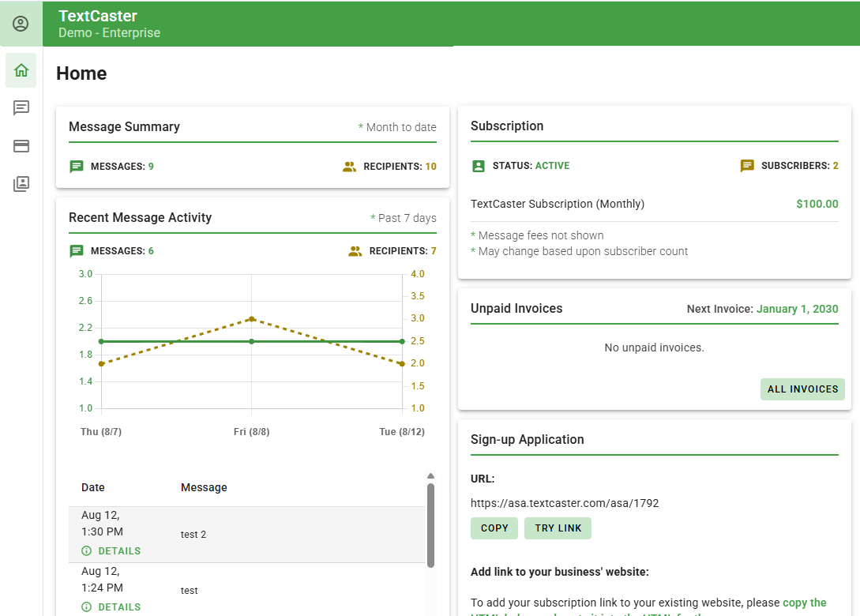Click the info icon for Aug 12 1:30 PM

[x=87, y=550]
